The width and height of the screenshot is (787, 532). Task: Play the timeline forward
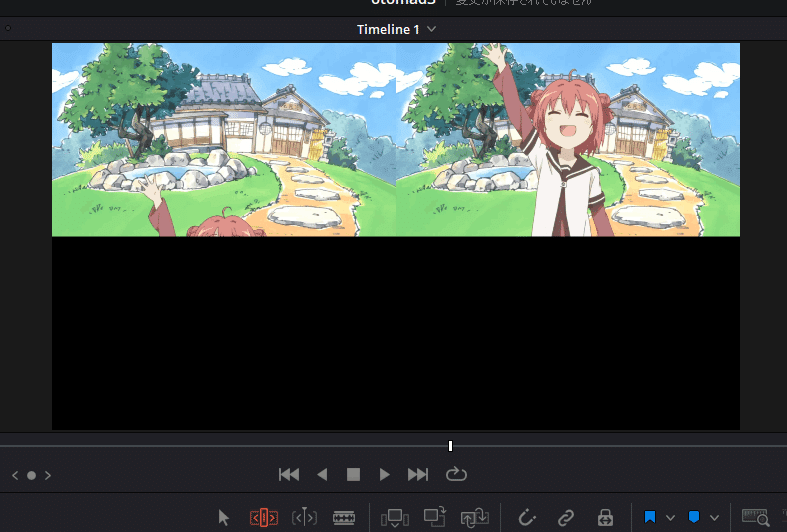point(384,474)
